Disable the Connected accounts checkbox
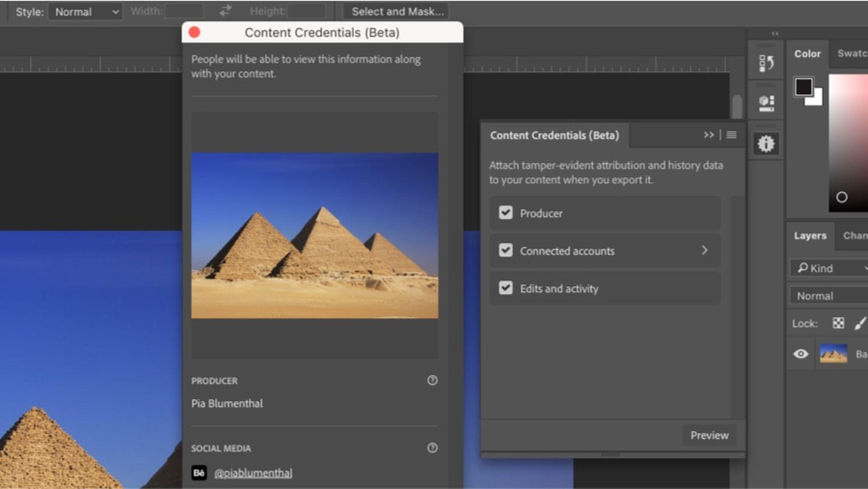 [x=505, y=250]
